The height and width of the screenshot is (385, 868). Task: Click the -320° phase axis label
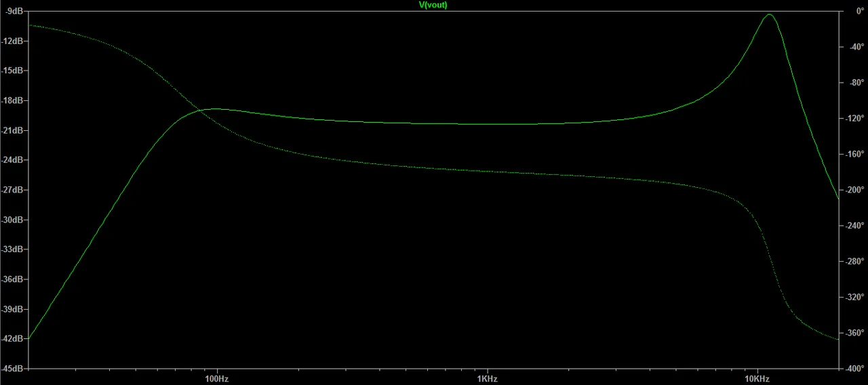coord(854,298)
